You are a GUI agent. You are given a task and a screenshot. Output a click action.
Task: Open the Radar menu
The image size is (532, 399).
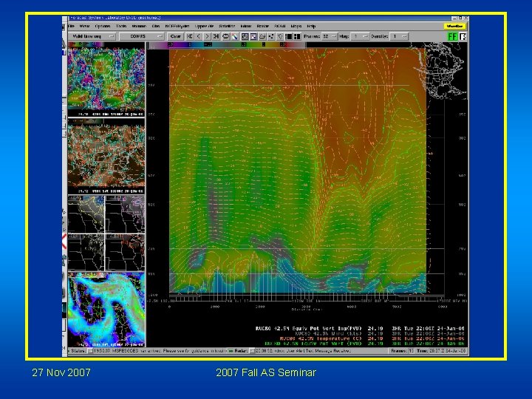[x=263, y=26]
